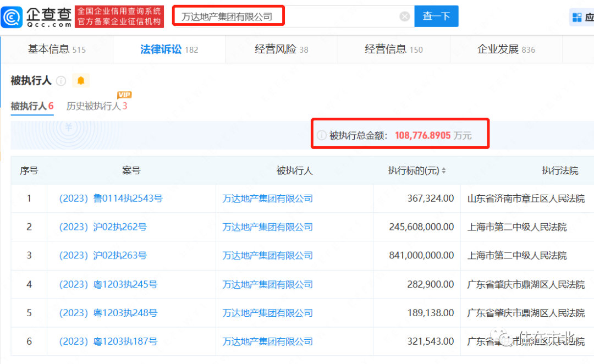This screenshot has height=364, width=594.
Task: Click the amount 841,000,000.00
Action: tap(421, 255)
